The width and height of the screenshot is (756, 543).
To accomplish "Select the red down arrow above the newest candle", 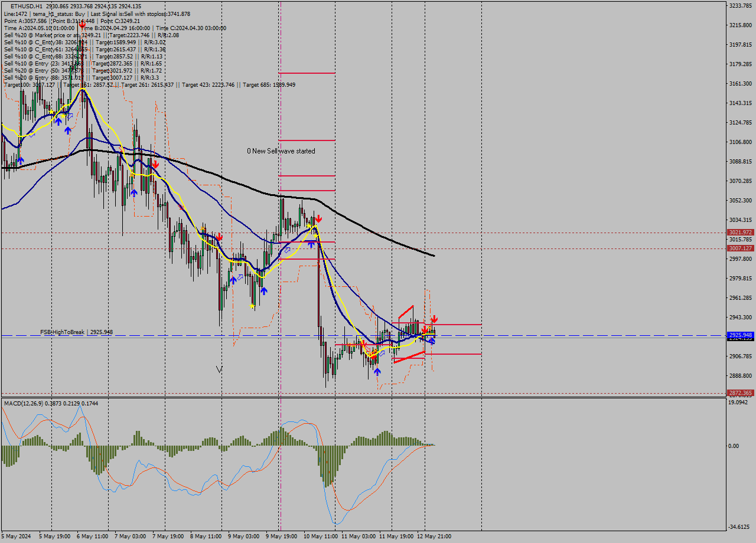I will [435, 319].
